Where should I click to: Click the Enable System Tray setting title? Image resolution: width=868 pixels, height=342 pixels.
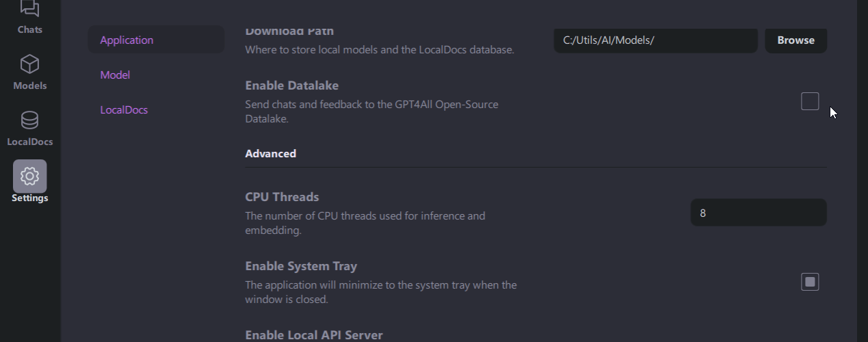301,266
